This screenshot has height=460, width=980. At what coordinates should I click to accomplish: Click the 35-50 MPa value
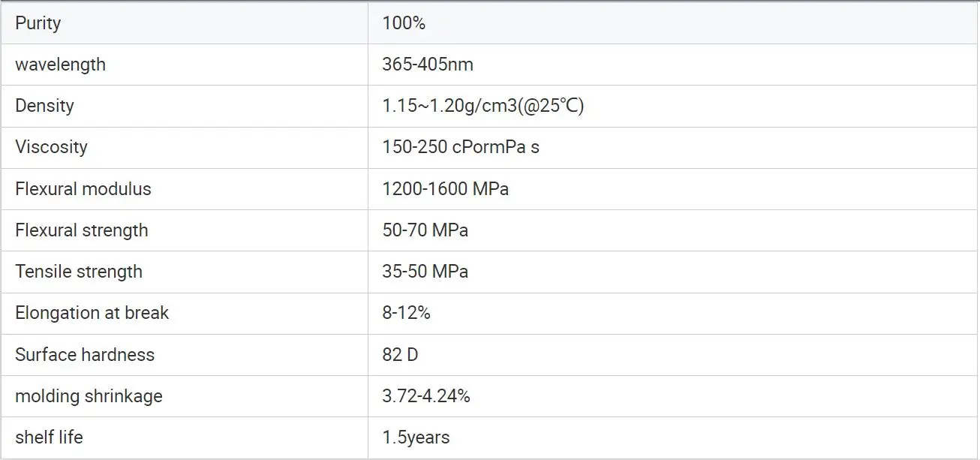click(425, 272)
